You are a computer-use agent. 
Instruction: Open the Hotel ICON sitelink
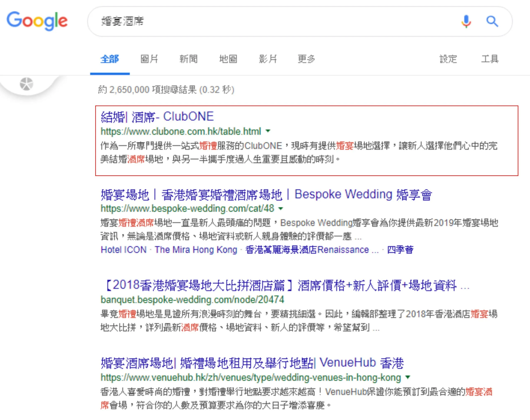point(124,250)
